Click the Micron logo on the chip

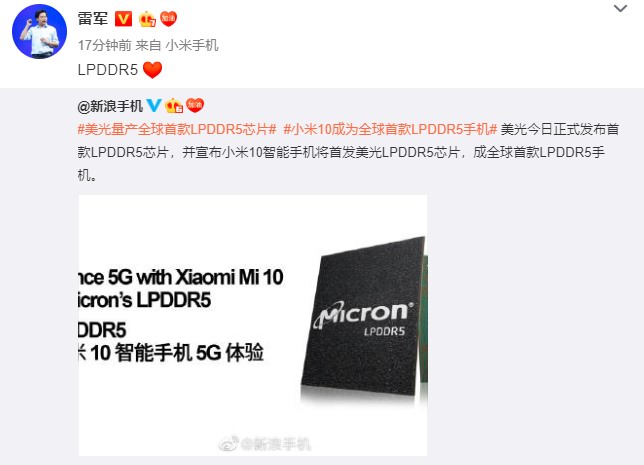tap(364, 314)
